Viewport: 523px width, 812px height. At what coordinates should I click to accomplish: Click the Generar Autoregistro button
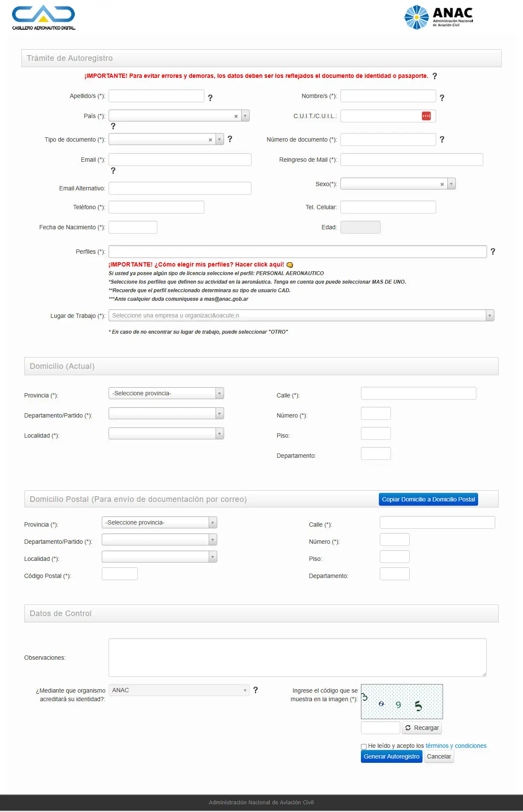[392, 756]
